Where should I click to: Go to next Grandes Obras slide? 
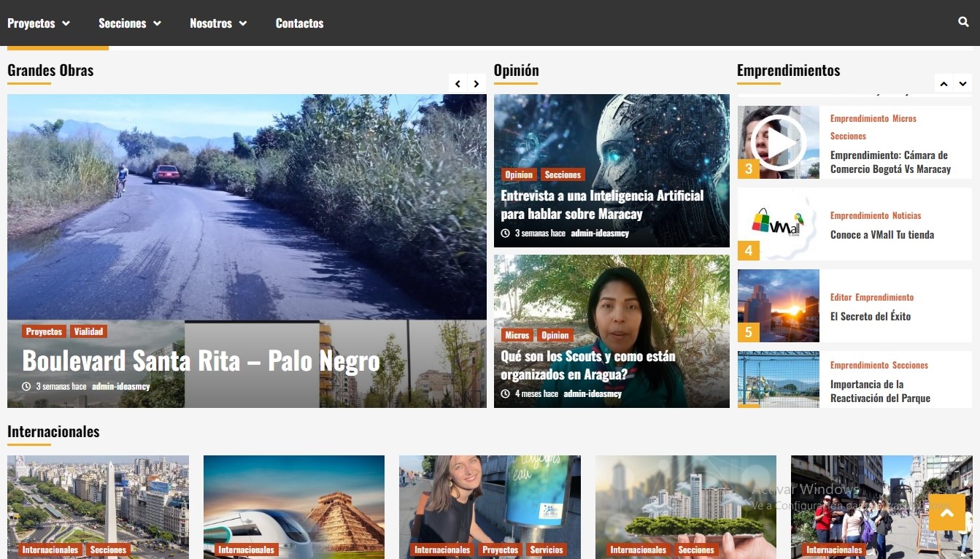click(x=477, y=84)
